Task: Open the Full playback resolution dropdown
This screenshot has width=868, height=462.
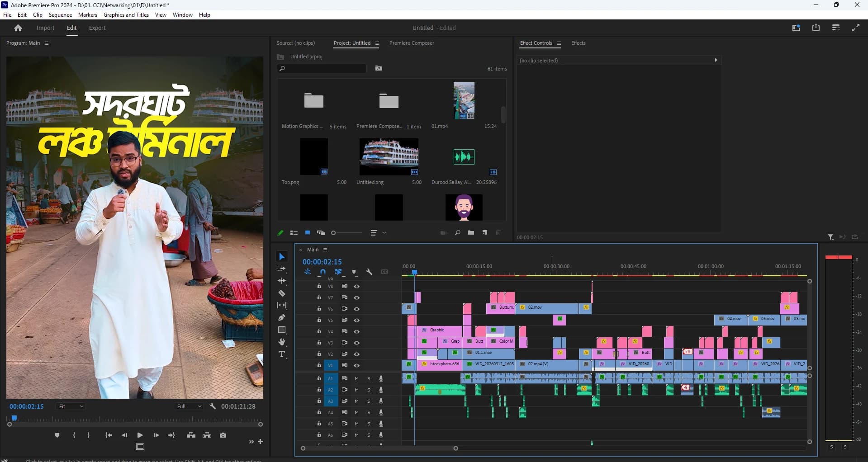Action: pyautogui.click(x=189, y=406)
